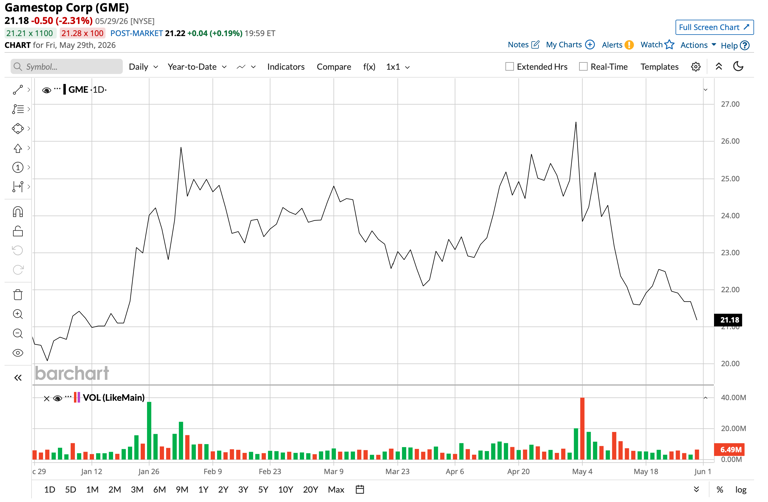Toggle lock drawings padlock
Screen dimensions: 768x502
(x=18, y=231)
